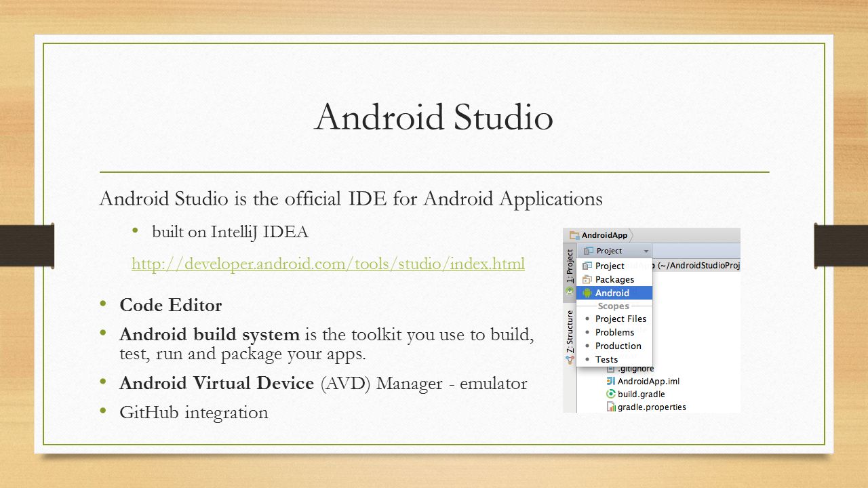Click the 'Code Editor' bullet text

(171, 306)
